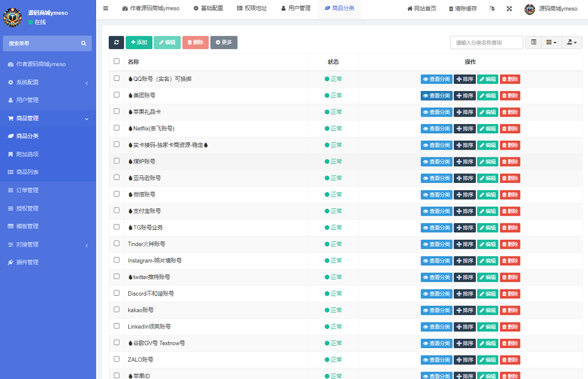
Task: Tick the checkbox for 实卡接码 row
Action: pos(117,144)
